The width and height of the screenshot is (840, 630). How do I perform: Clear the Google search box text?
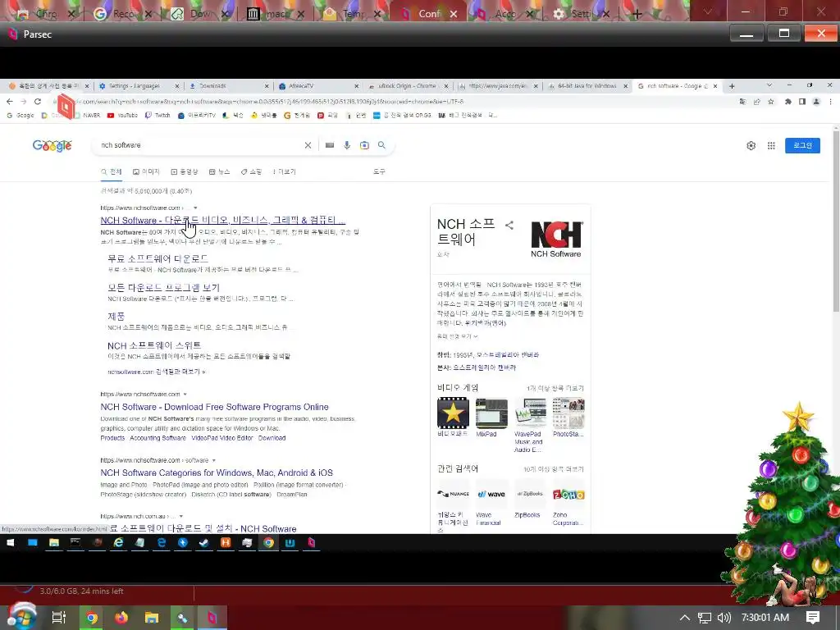pos(308,145)
